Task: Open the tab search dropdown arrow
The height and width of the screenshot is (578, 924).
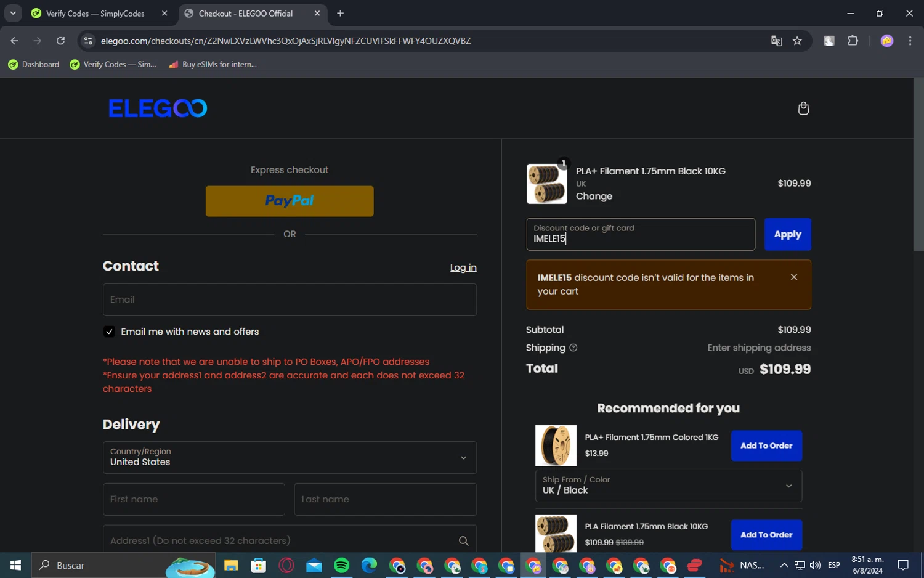Action: coord(13,14)
